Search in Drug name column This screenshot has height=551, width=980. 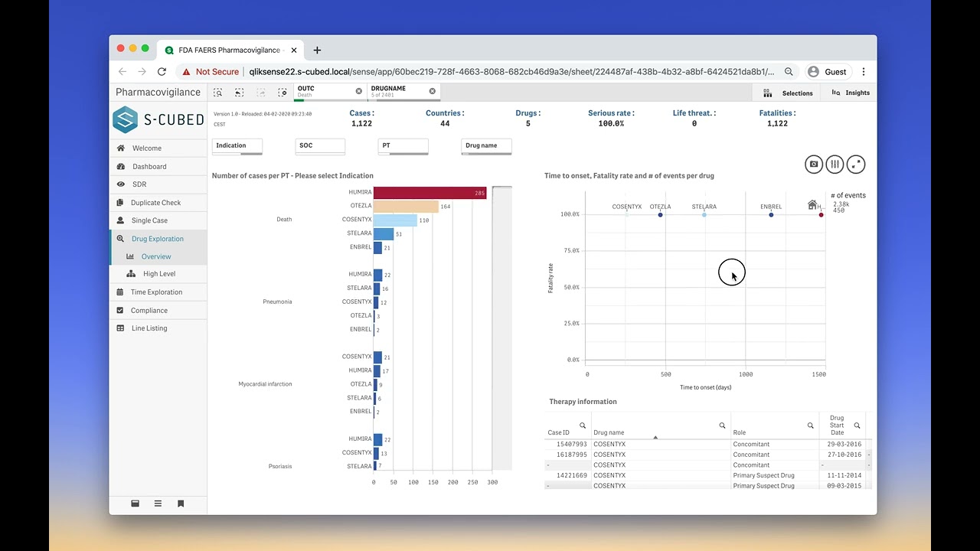(722, 425)
